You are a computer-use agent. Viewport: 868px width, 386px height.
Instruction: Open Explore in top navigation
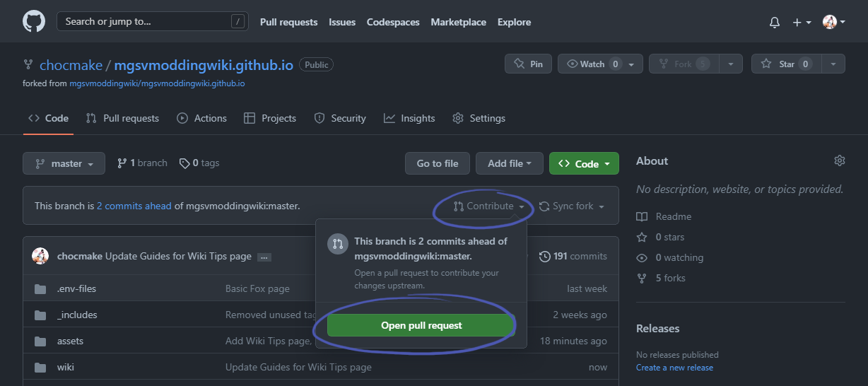click(514, 22)
